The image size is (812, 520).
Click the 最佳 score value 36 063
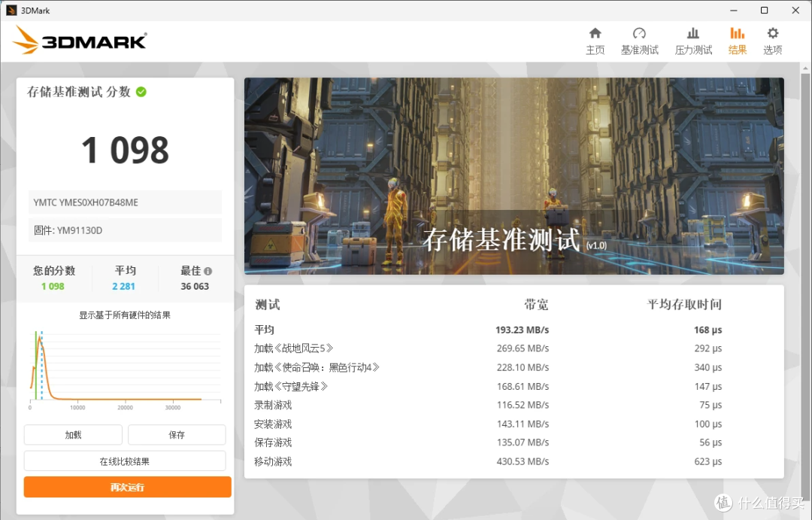(x=195, y=286)
